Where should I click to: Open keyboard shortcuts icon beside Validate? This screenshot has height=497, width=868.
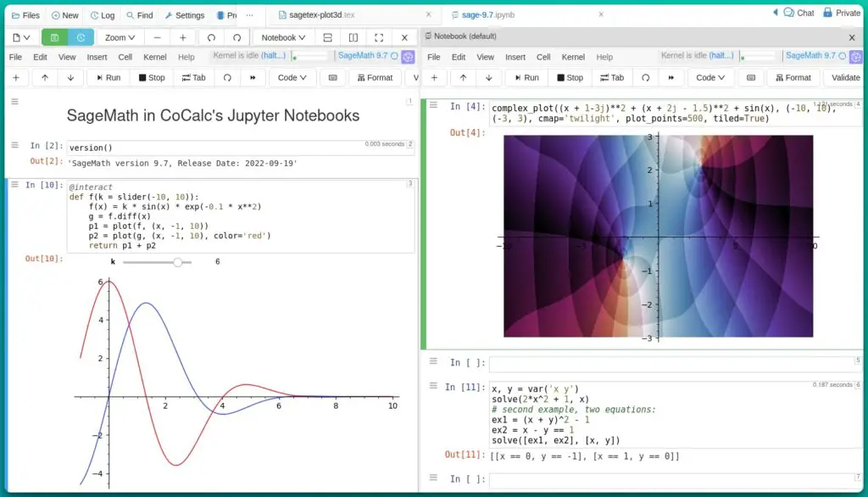pos(751,77)
